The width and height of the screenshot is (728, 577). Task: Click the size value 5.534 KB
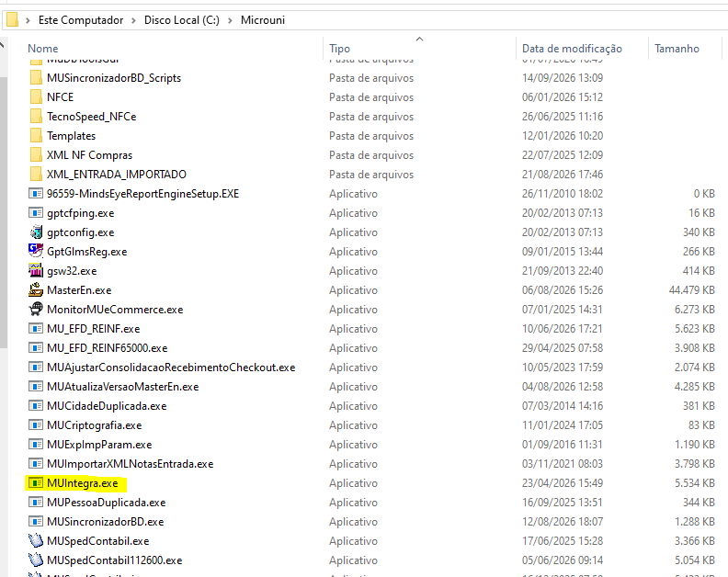pyautogui.click(x=695, y=483)
